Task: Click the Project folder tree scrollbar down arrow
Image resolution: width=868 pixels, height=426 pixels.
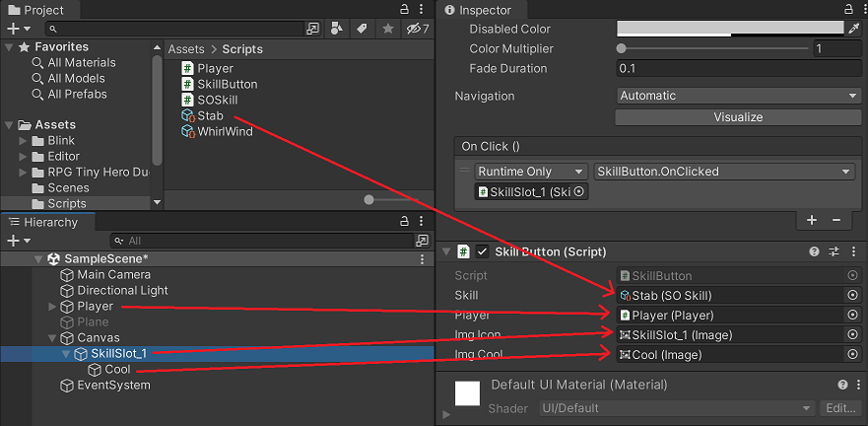Action: point(157,203)
